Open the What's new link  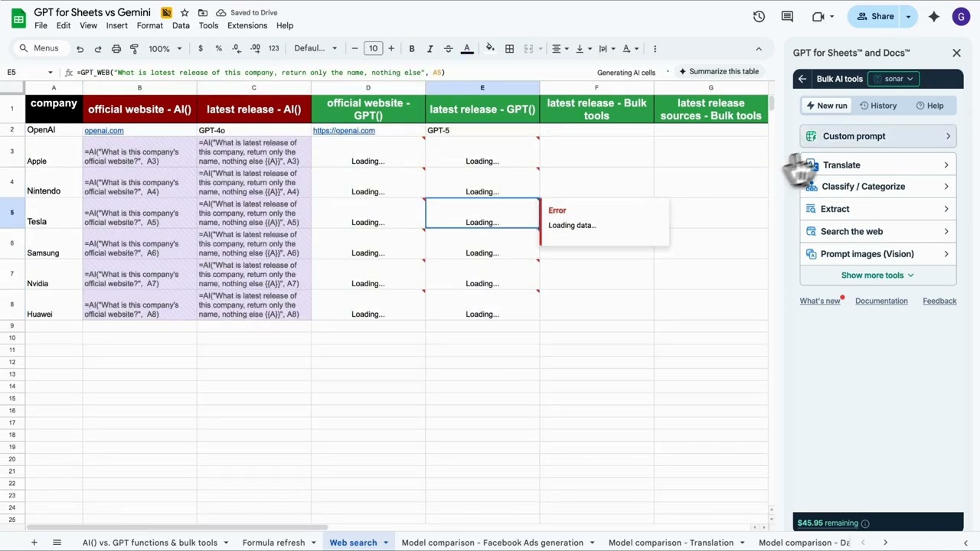click(820, 301)
